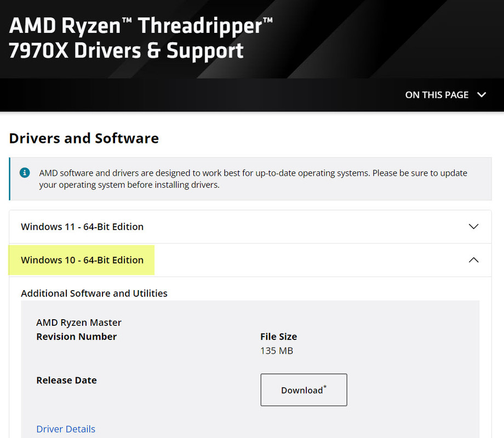Expand Windows 11 - 64-Bit Edition section
This screenshot has width=504, height=438.
(x=250, y=227)
